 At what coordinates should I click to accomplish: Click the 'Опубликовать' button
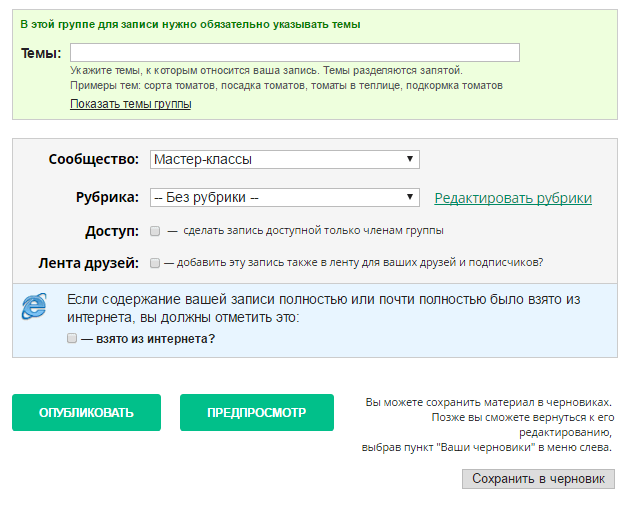86,412
